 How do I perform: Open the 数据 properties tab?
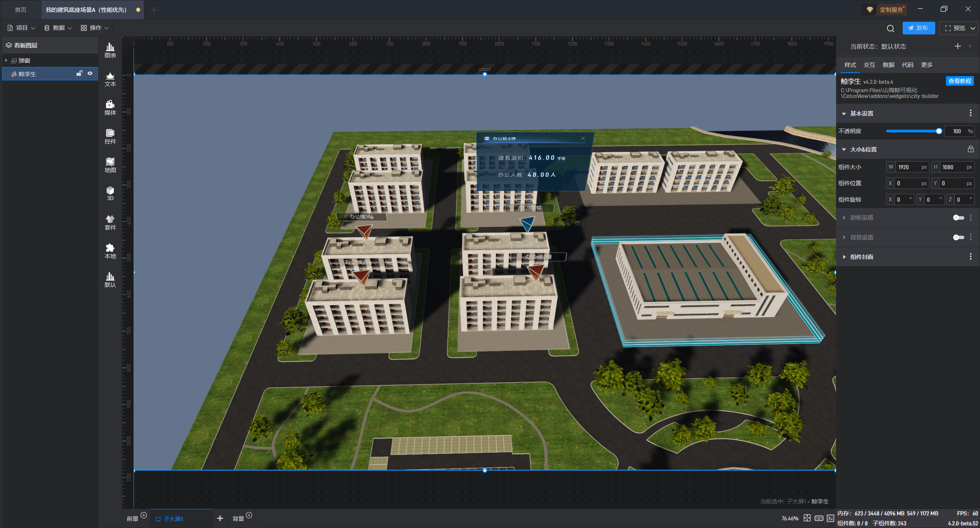pos(888,65)
